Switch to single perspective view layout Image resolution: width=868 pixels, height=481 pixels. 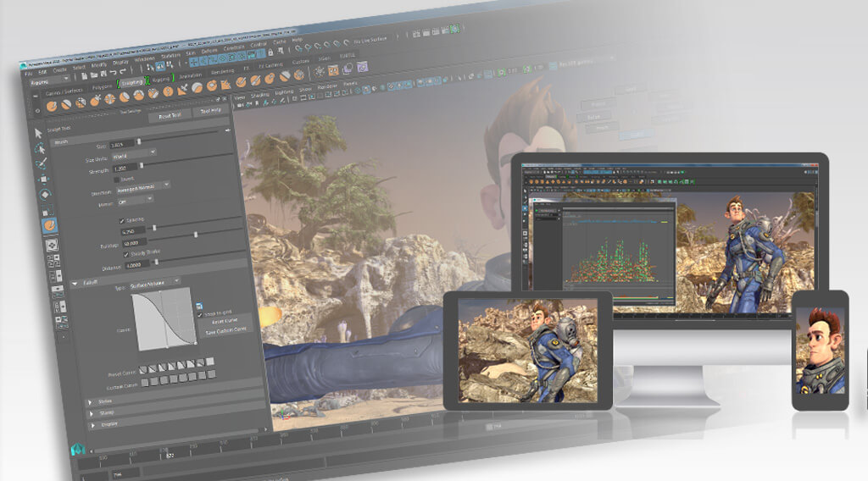[52, 244]
